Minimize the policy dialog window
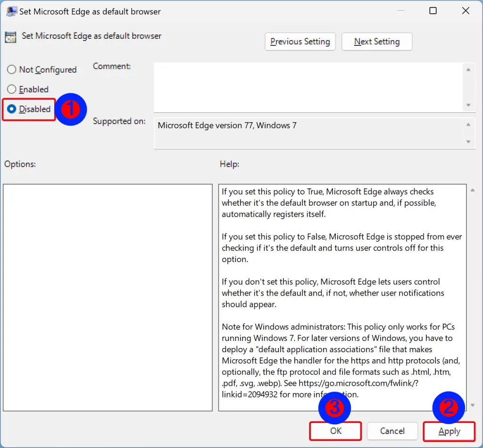Image resolution: width=483 pixels, height=448 pixels. point(401,11)
